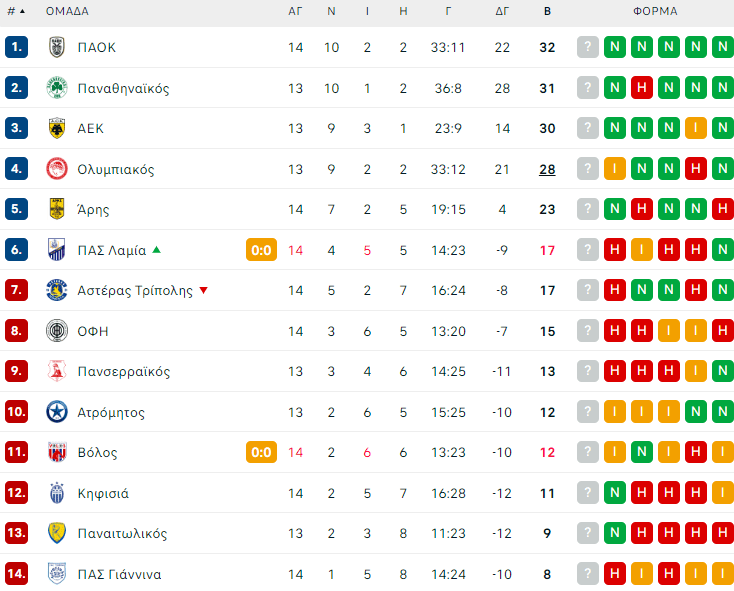Click the ΟΜΑΔΑ column header
The width and height of the screenshot is (734, 591).
tap(67, 12)
